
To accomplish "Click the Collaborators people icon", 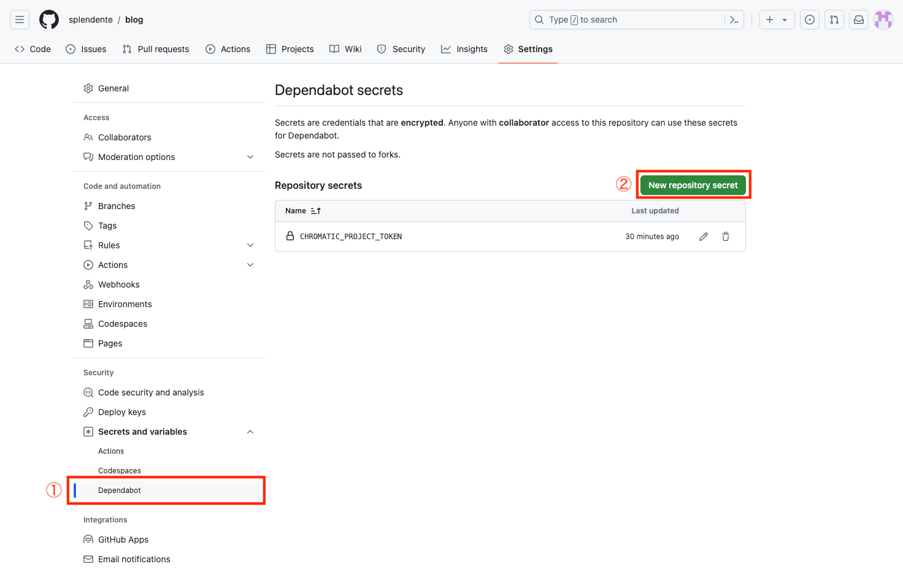I will [x=88, y=137].
